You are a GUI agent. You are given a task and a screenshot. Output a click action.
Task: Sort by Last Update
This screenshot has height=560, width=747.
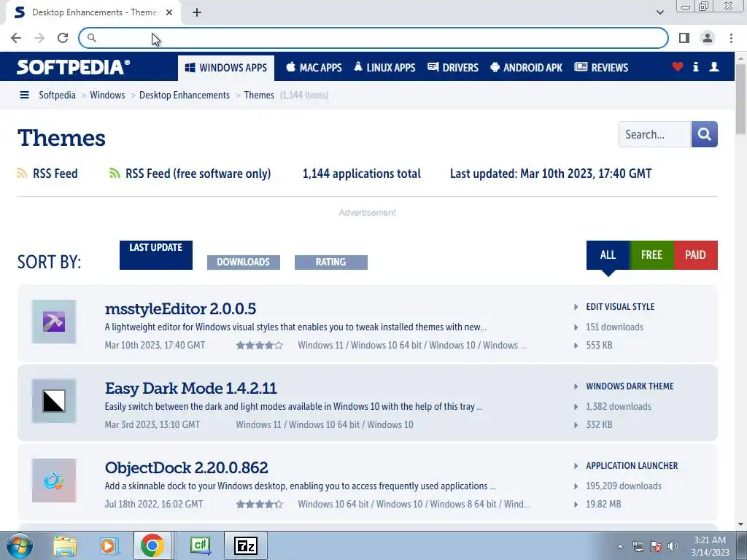pyautogui.click(x=156, y=255)
